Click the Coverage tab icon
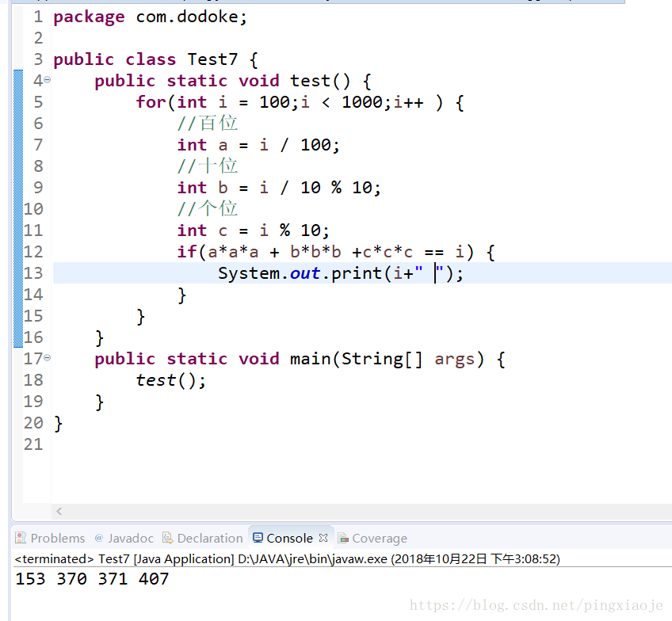The width and height of the screenshot is (672, 621). click(343, 538)
